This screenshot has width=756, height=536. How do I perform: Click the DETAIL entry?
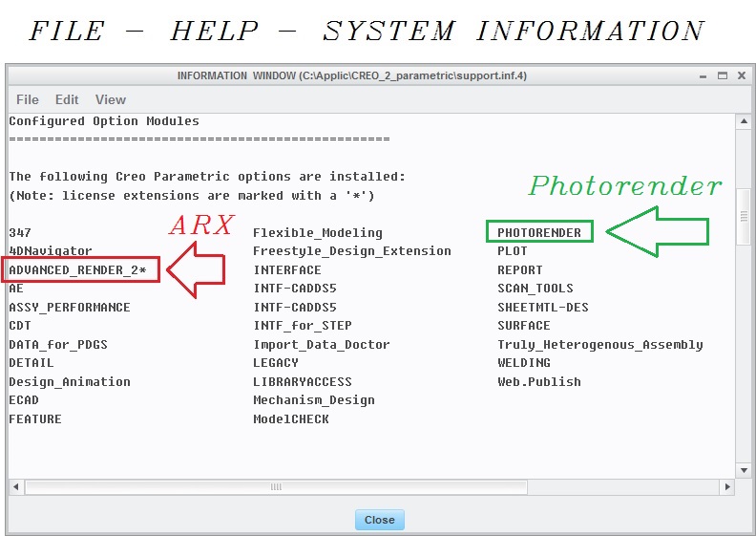click(31, 363)
